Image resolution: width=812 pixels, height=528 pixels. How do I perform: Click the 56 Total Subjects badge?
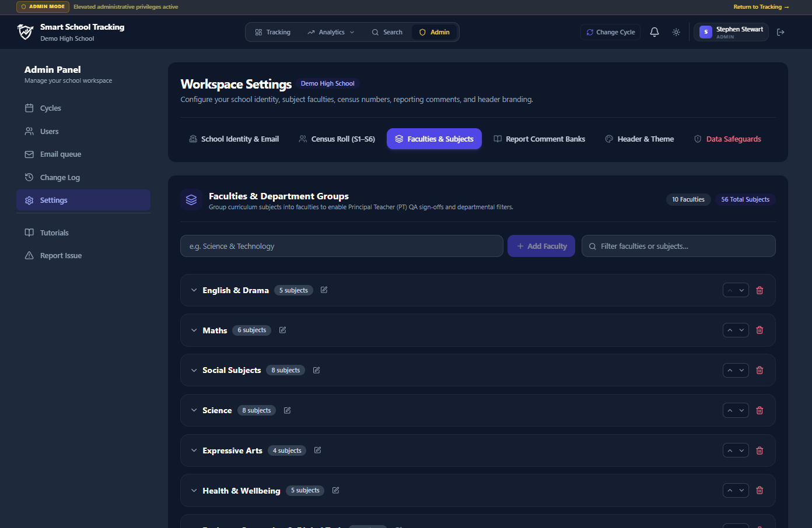pos(745,199)
